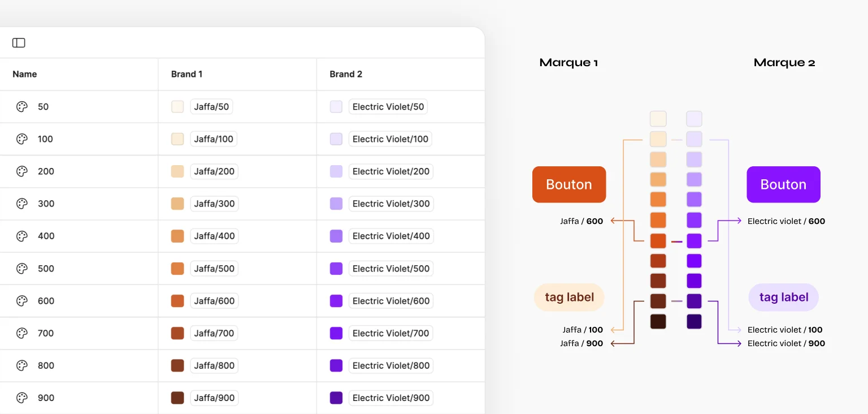Click the palette icon beside row 900
The width and height of the screenshot is (868, 414).
pyautogui.click(x=22, y=398)
